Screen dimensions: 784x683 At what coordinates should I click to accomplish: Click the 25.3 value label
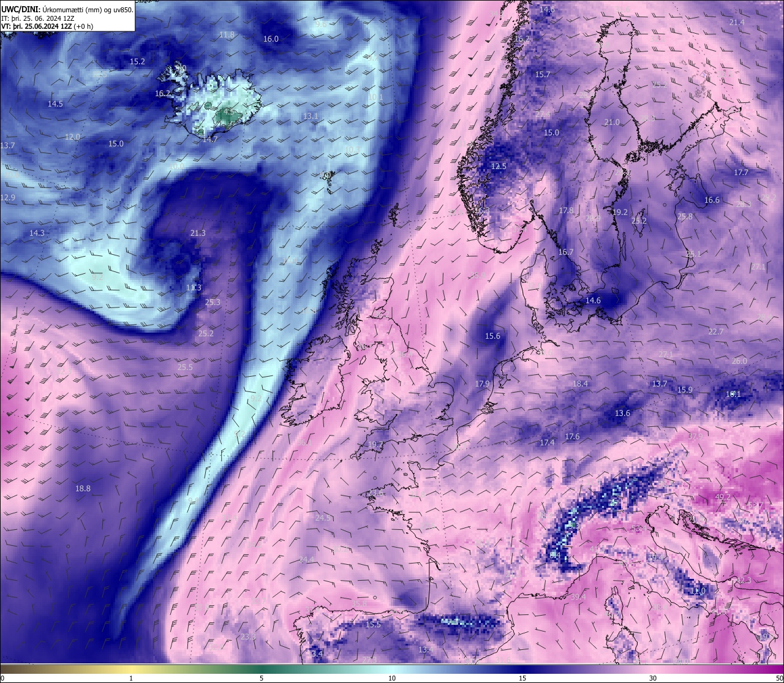(x=213, y=302)
